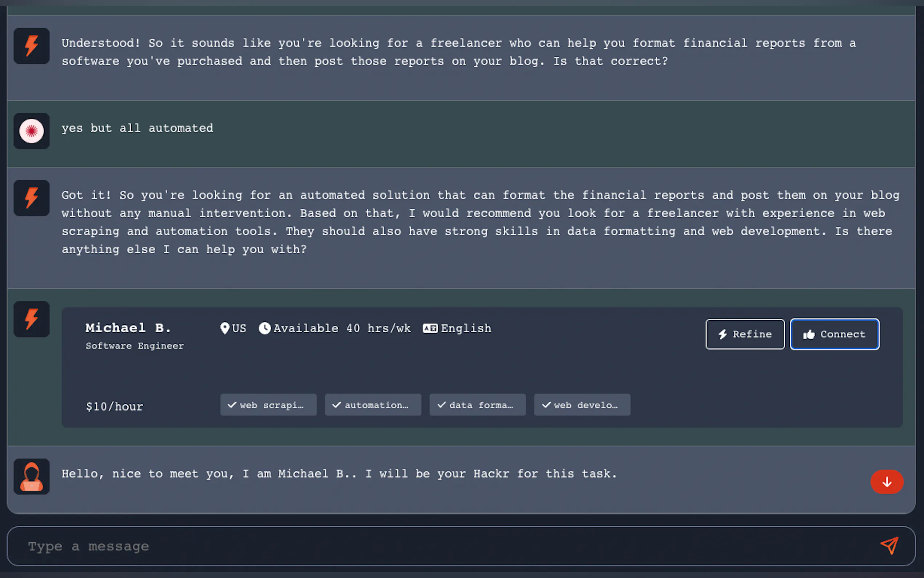Click the lightning bolt avatar beside Michael's card
Screen dimensions: 924x578
point(32,319)
